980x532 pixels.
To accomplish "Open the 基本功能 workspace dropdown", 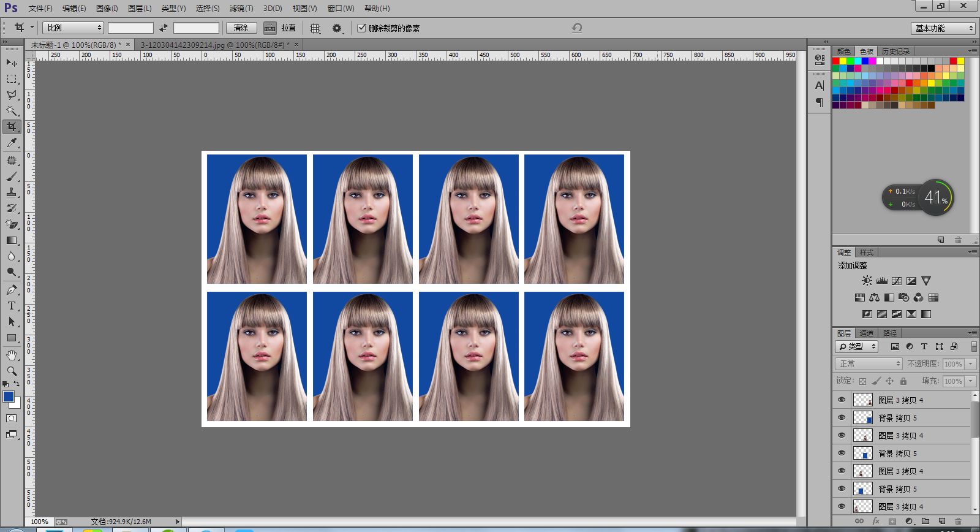I will [x=942, y=28].
